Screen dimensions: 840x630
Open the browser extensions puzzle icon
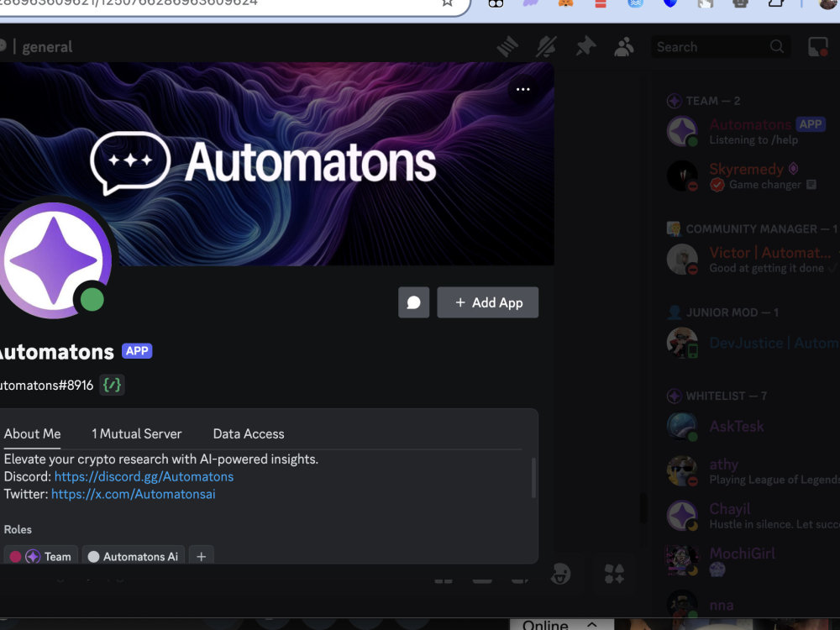click(776, 3)
